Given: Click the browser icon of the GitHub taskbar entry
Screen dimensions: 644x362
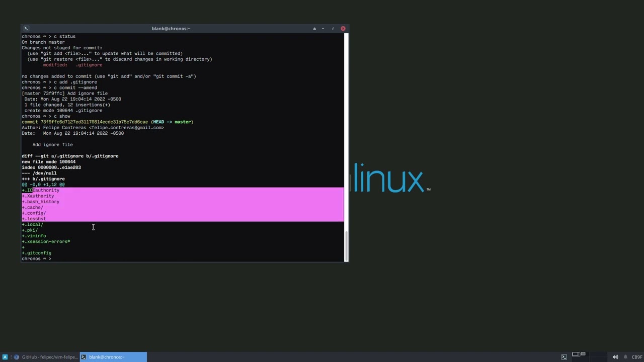Looking at the screenshot, I should pyautogui.click(x=17, y=357).
